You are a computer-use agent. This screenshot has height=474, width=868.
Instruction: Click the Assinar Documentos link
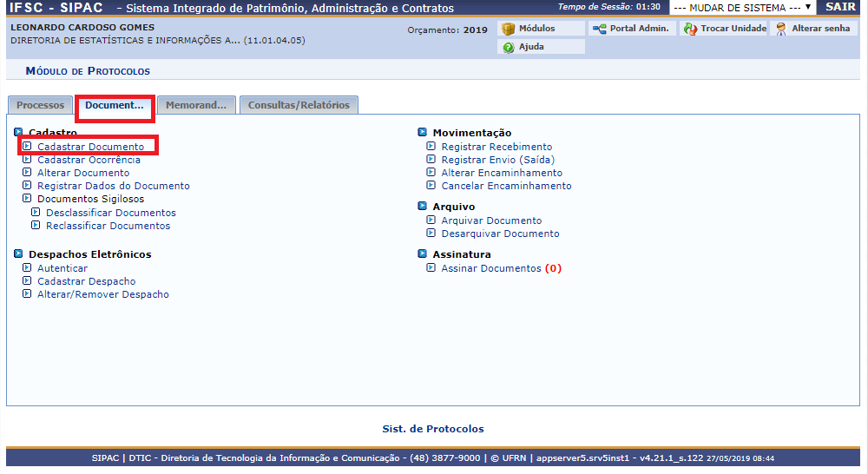[490, 268]
